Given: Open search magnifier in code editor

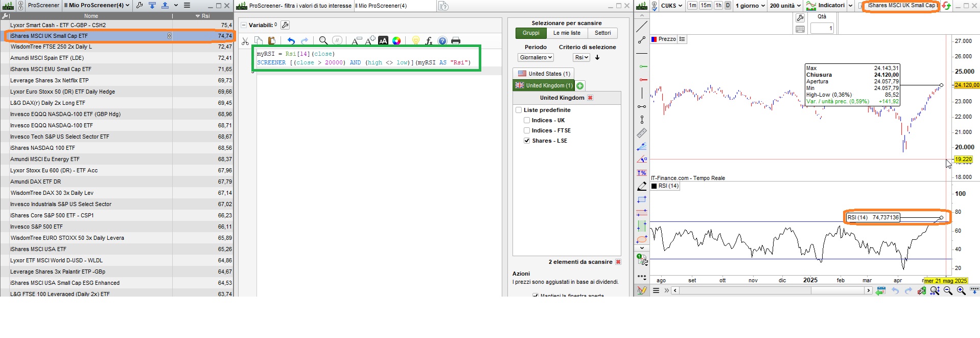Looking at the screenshot, I should coord(323,41).
